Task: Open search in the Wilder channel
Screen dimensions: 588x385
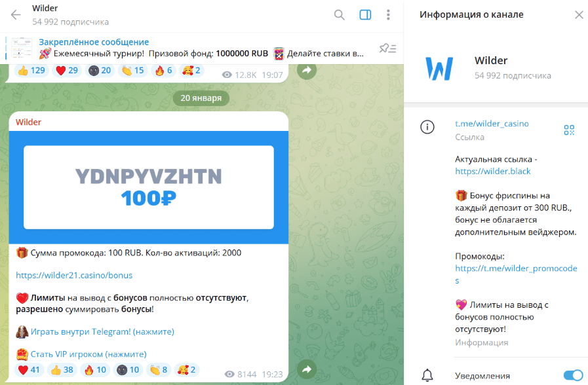Action: [x=339, y=15]
